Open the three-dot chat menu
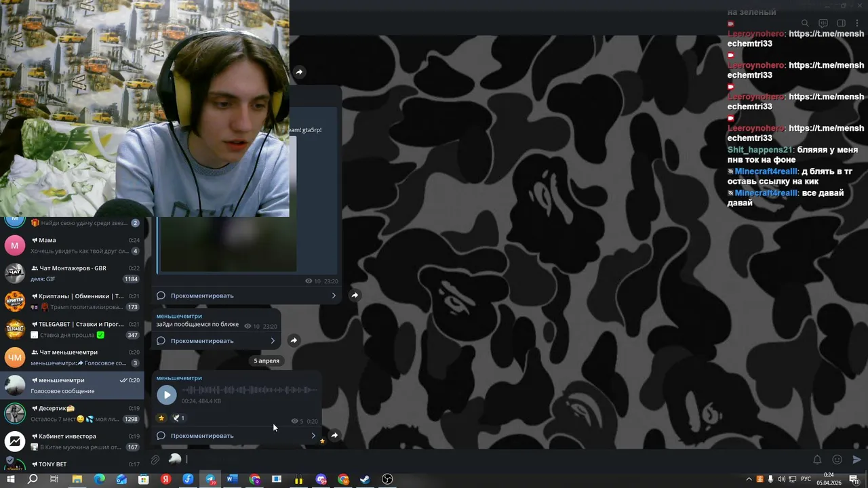Viewport: 868px width, 488px height. coord(858,24)
